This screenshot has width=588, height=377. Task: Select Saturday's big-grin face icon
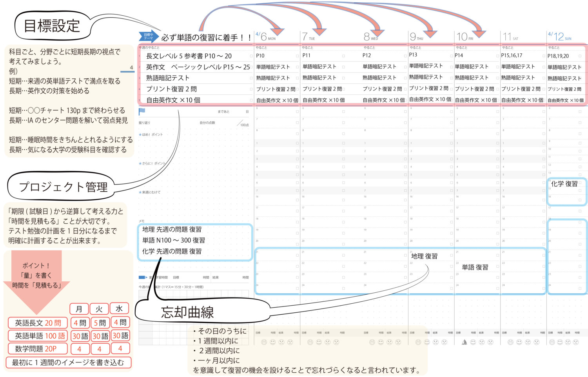coord(510,342)
